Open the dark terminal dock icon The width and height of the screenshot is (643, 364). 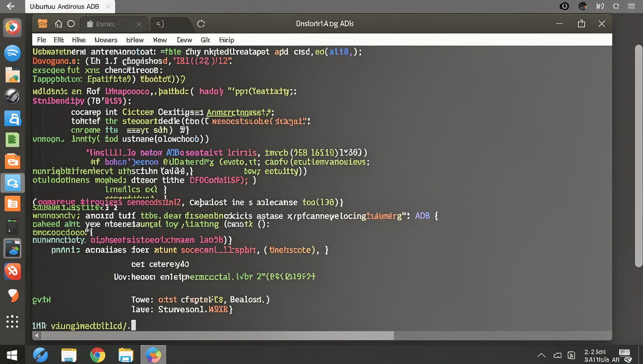click(12, 226)
